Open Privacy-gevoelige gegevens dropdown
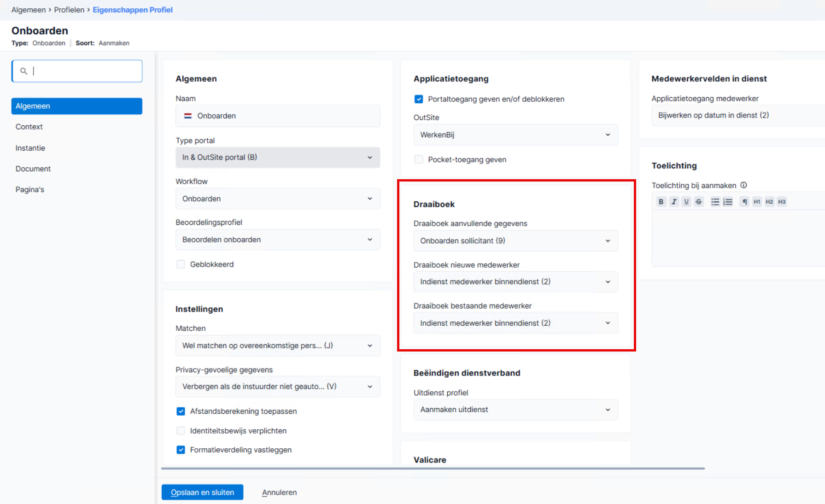 tap(278, 387)
